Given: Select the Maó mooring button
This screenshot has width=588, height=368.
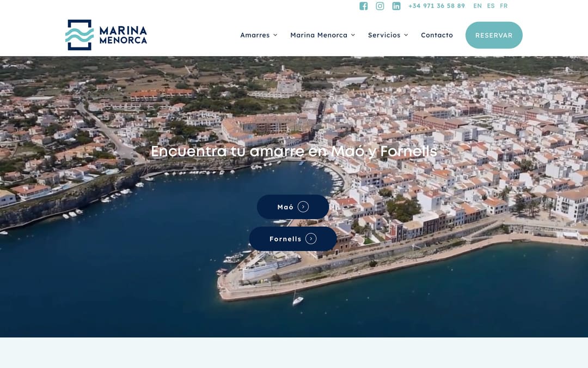Looking at the screenshot, I should coord(293,207).
